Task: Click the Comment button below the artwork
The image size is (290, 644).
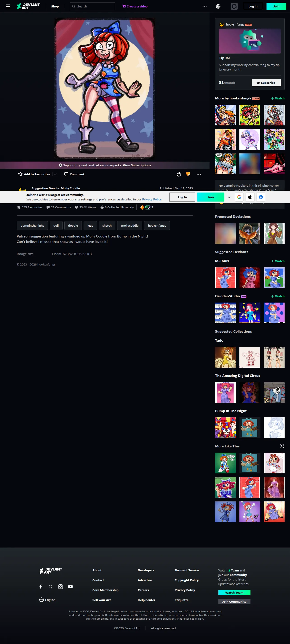Action: click(74, 174)
